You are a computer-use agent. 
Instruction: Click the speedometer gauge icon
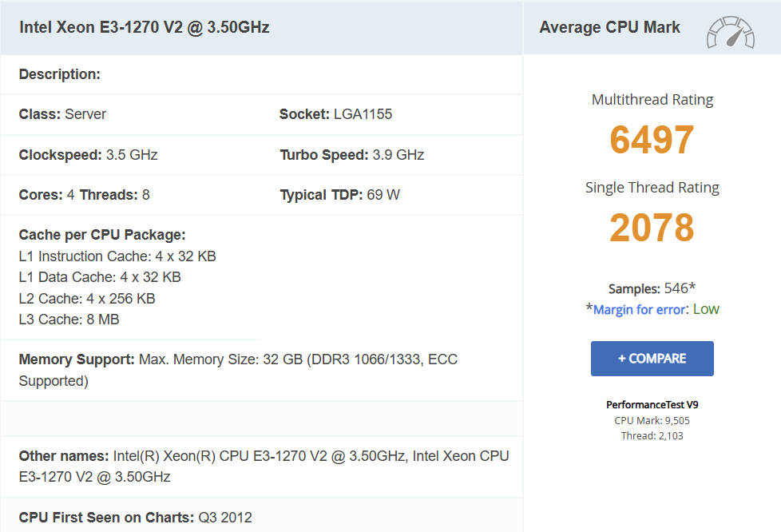tap(730, 31)
